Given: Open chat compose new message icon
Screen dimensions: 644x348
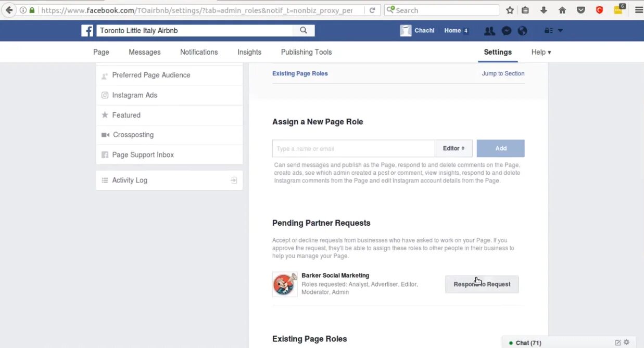Looking at the screenshot, I should (618, 343).
